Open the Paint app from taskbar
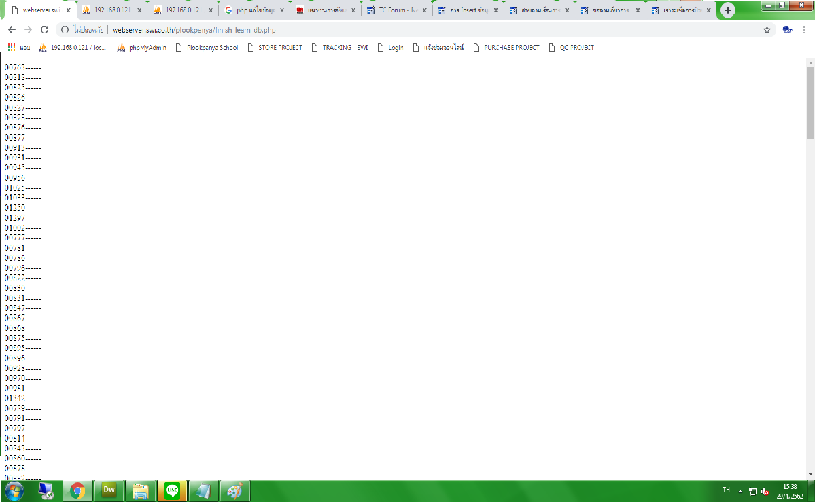The image size is (817, 504). [234, 490]
